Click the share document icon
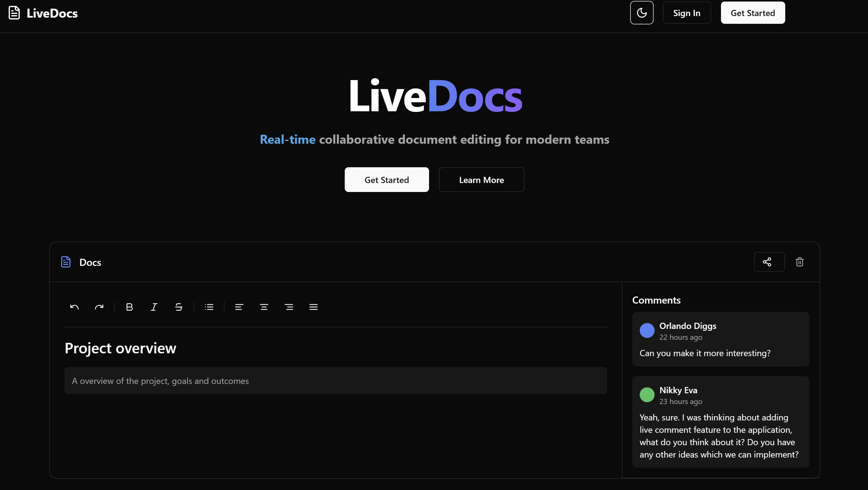The height and width of the screenshot is (490, 868). 769,262
